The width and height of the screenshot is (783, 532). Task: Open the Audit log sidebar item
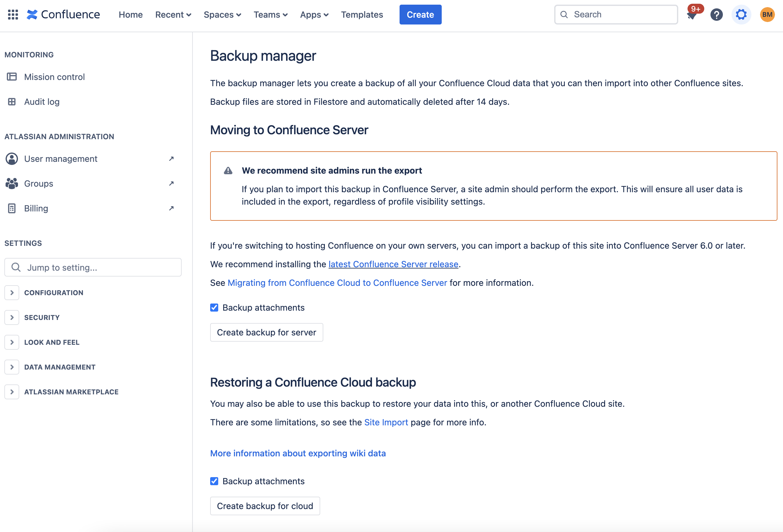point(42,102)
